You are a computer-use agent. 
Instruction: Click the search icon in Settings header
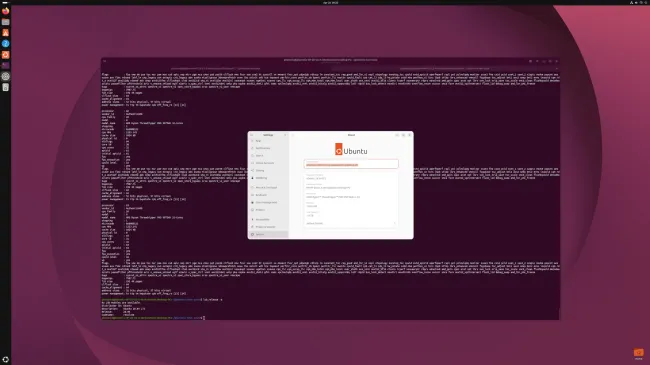pos(251,135)
